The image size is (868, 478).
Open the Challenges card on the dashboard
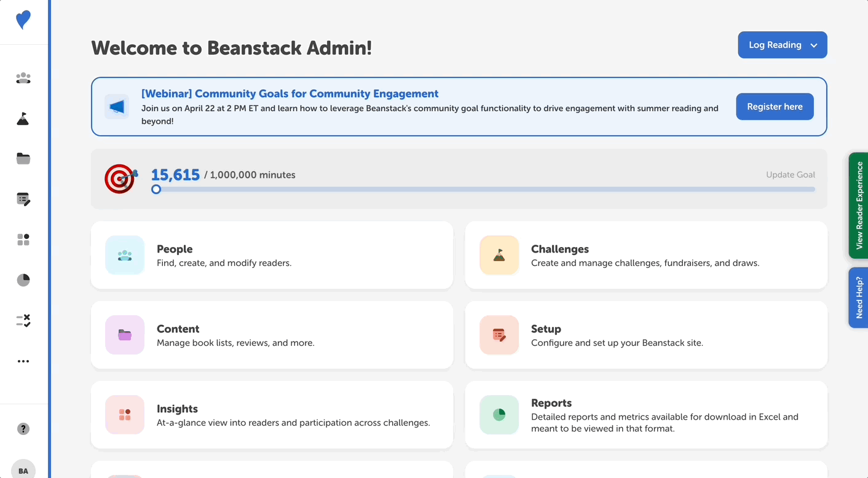pyautogui.click(x=646, y=255)
